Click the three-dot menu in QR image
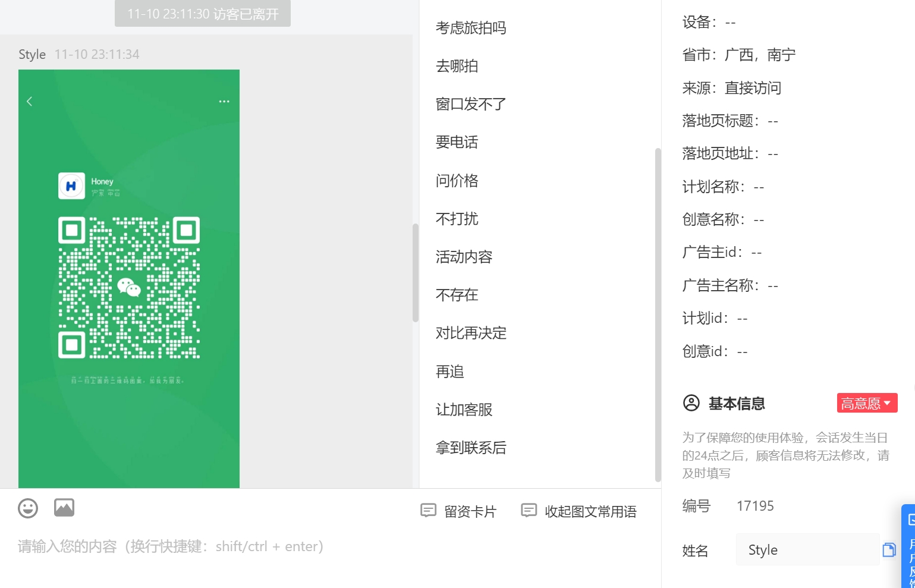 click(x=224, y=102)
